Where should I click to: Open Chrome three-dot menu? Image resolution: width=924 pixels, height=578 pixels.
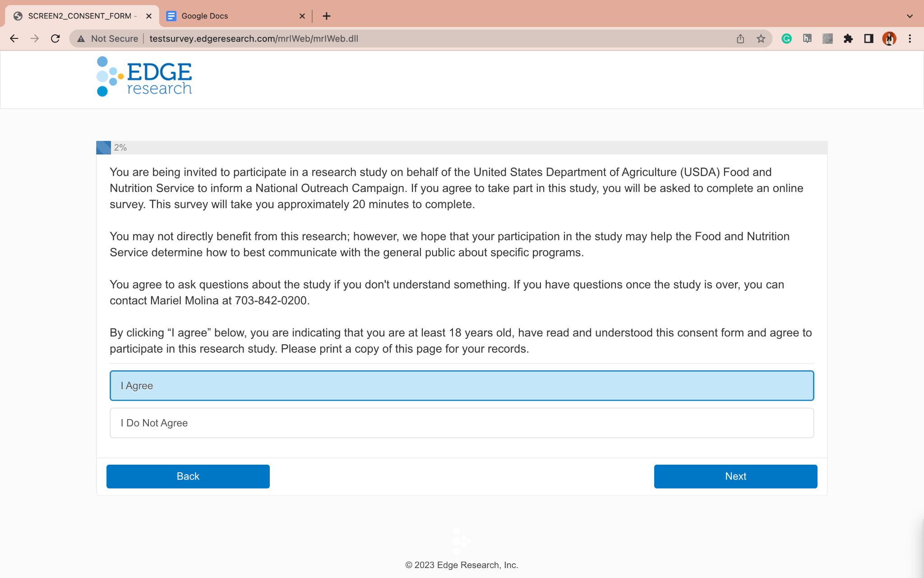click(910, 39)
